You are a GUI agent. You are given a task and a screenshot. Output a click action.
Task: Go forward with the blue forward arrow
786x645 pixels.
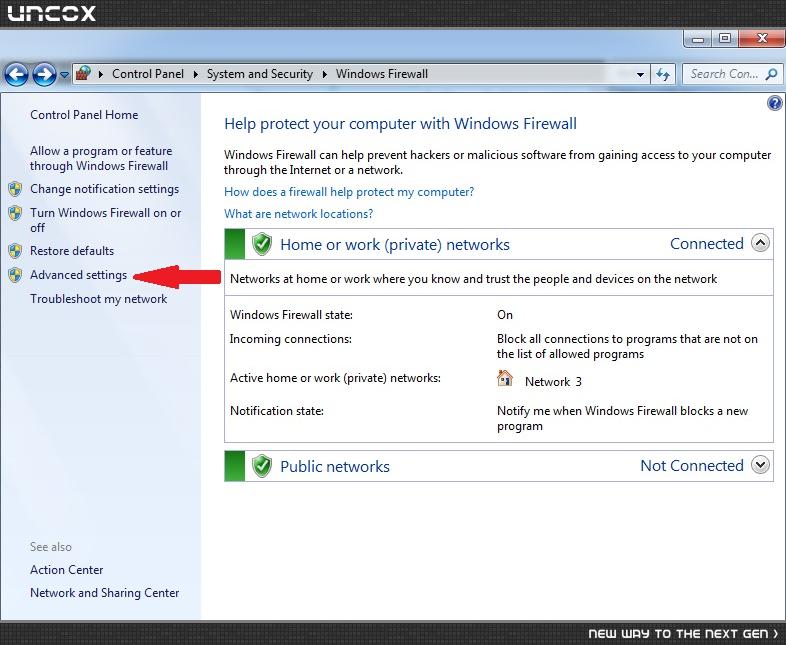44,75
